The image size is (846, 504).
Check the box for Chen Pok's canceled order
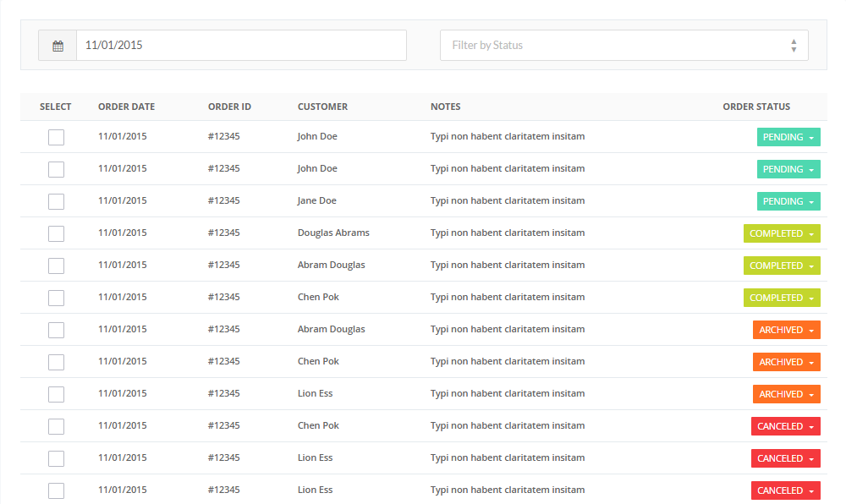point(56,426)
